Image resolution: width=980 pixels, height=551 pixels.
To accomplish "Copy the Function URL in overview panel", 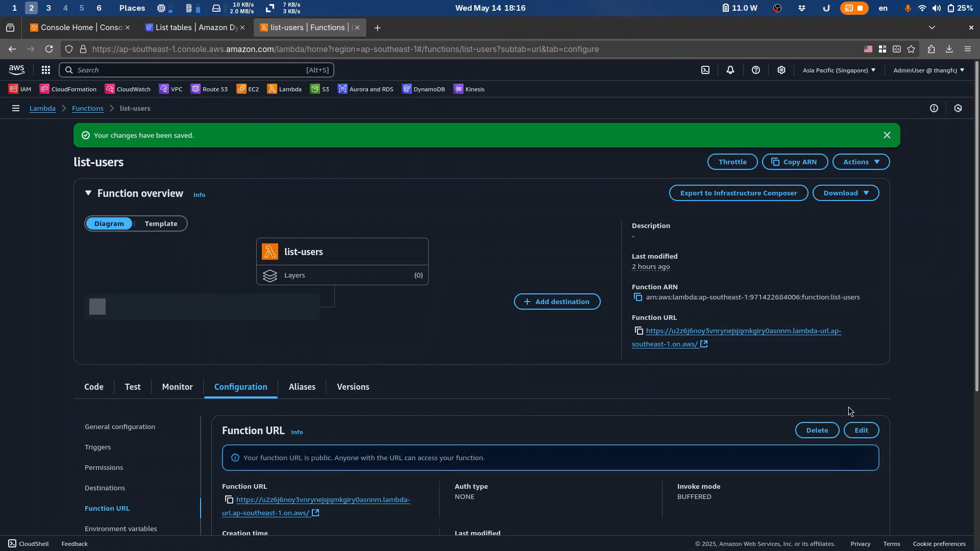I will (x=639, y=331).
